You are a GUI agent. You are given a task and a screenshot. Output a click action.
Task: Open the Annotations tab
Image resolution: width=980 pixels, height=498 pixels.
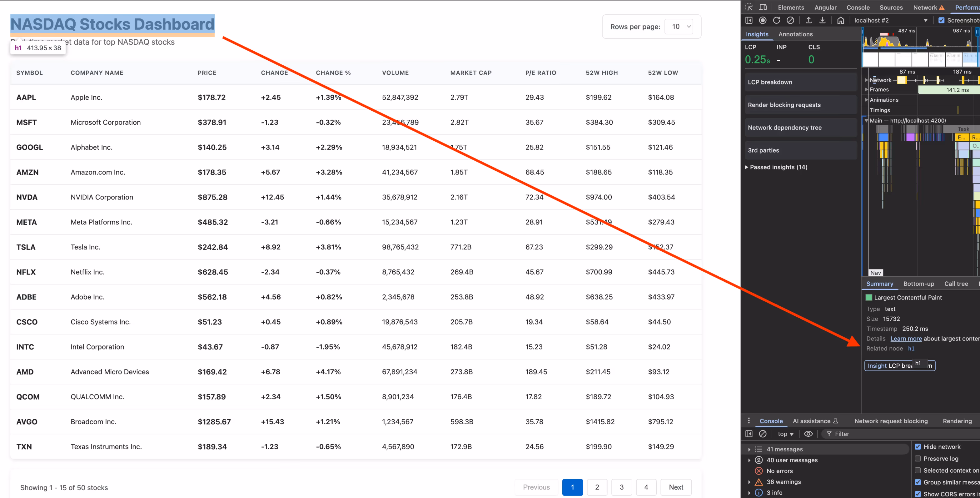pos(795,34)
